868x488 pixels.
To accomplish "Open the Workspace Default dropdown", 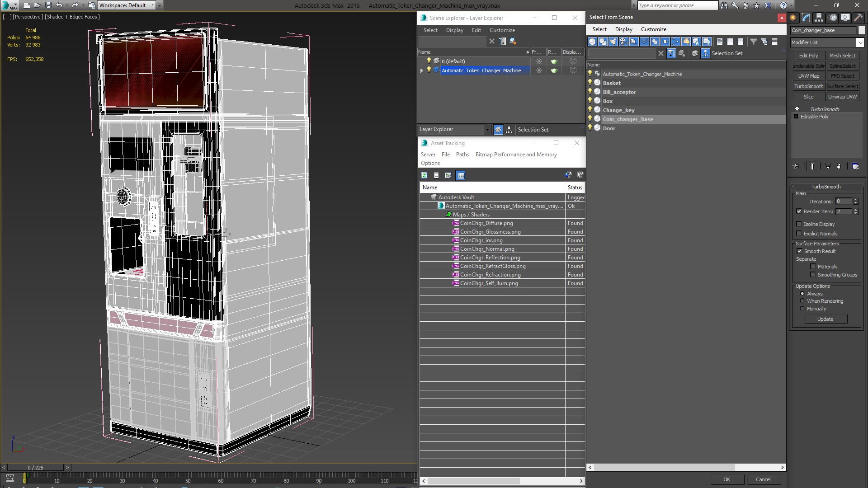I will pyautogui.click(x=152, y=5).
